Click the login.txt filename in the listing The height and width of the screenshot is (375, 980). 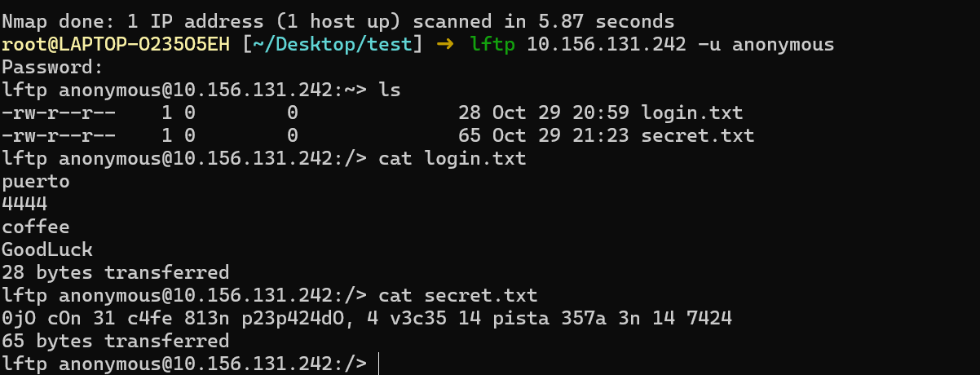[x=691, y=112]
